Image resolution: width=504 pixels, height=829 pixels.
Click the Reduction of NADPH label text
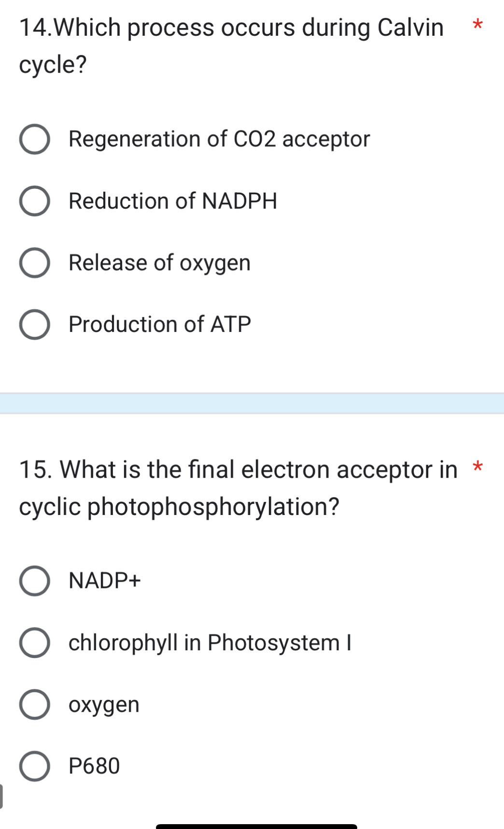pos(172,200)
